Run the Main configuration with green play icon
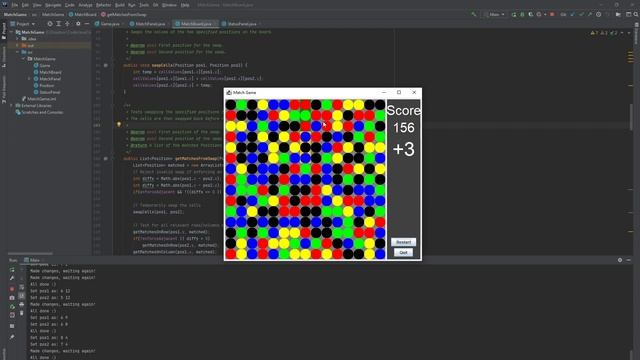The width and height of the screenshot is (640, 360). [x=514, y=14]
